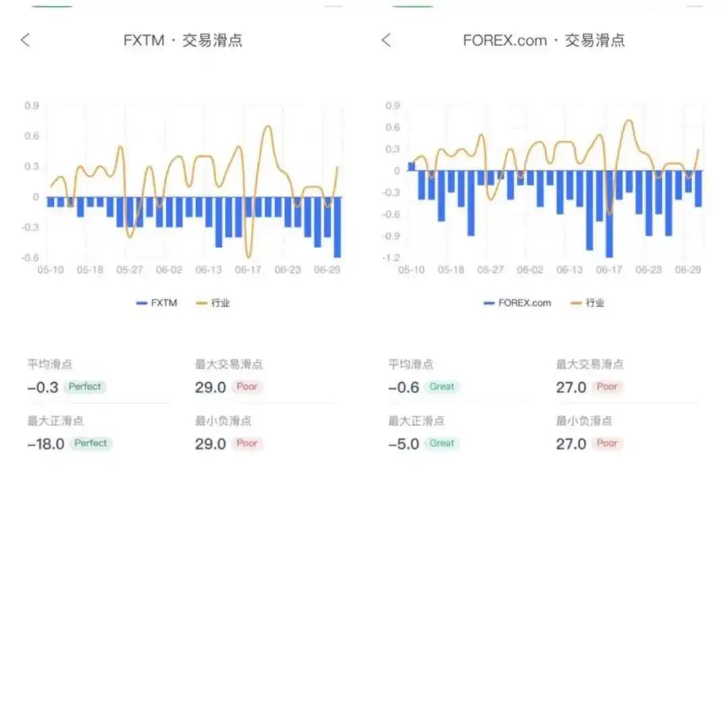The width and height of the screenshot is (728, 728).
Task: Go back from the FOREX.com slippage screen
Action: (x=386, y=40)
